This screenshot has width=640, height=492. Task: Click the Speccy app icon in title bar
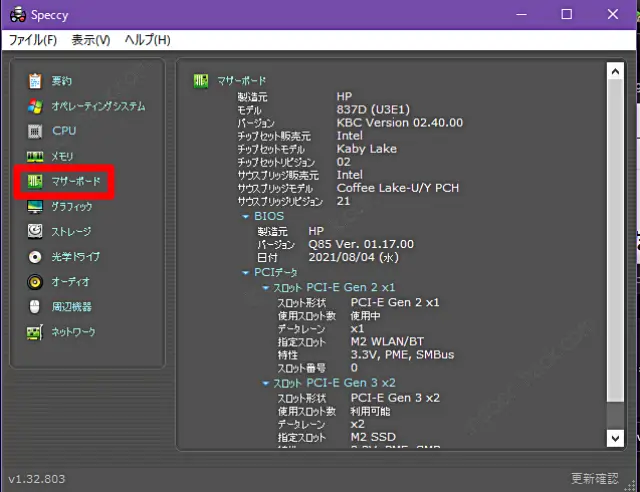coord(18,15)
